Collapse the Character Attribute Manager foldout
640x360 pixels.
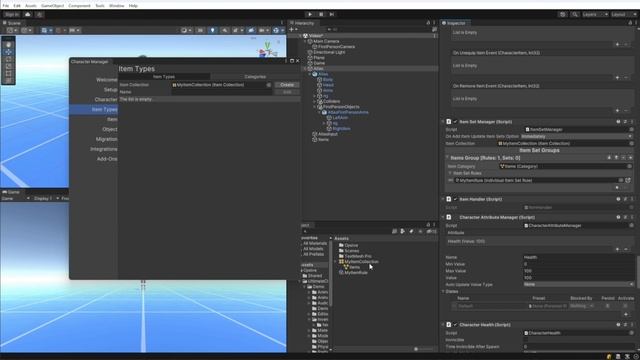point(443,217)
